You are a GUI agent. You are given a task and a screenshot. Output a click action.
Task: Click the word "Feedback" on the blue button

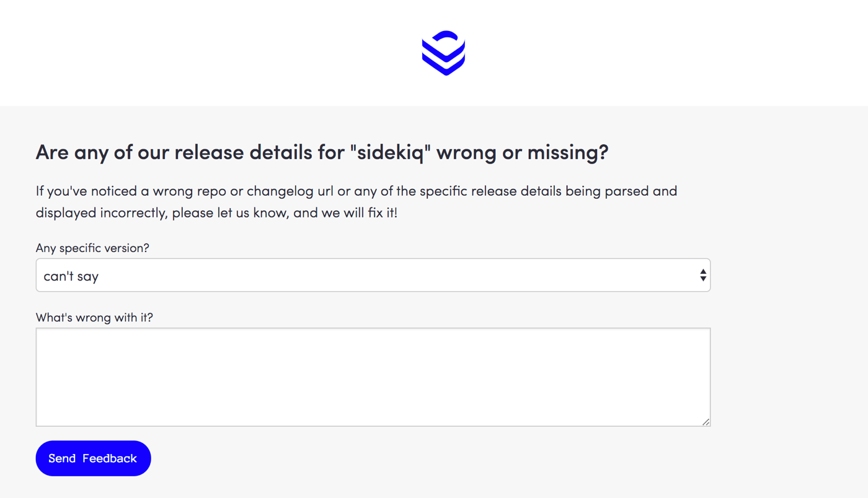coord(110,458)
